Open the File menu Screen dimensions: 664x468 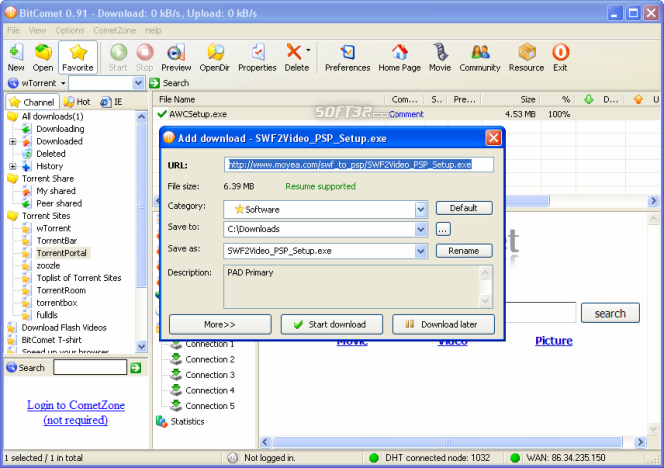[14, 30]
